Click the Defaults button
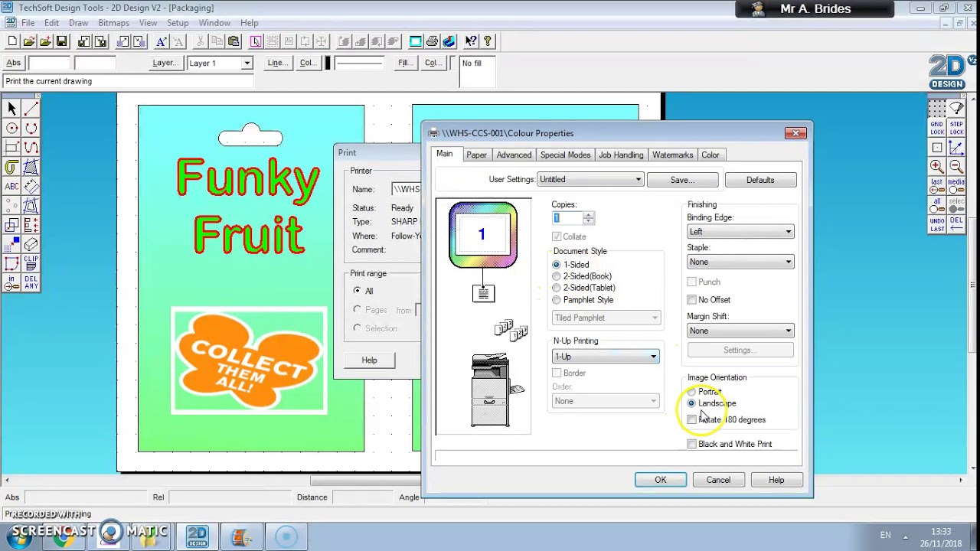The width and height of the screenshot is (980, 551). point(760,180)
